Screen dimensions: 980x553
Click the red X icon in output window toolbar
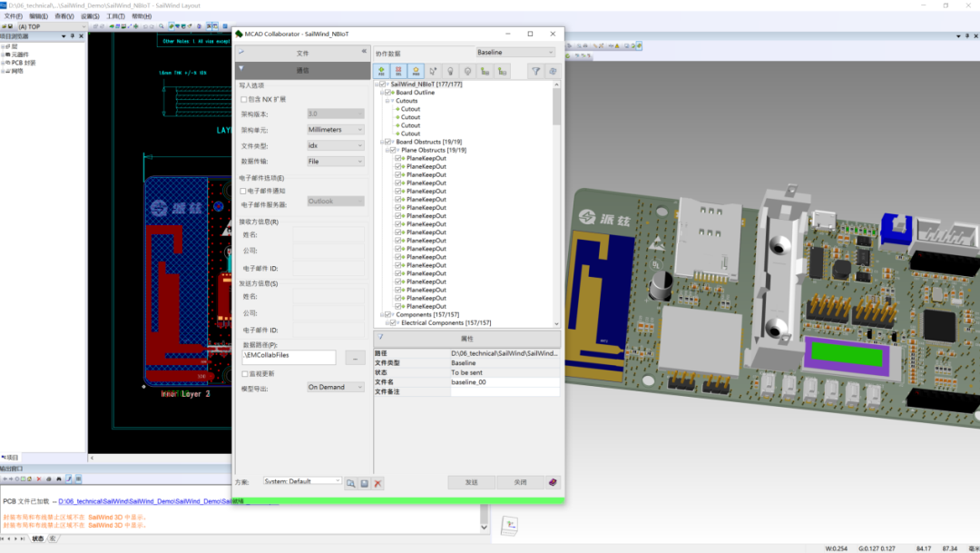[39, 479]
